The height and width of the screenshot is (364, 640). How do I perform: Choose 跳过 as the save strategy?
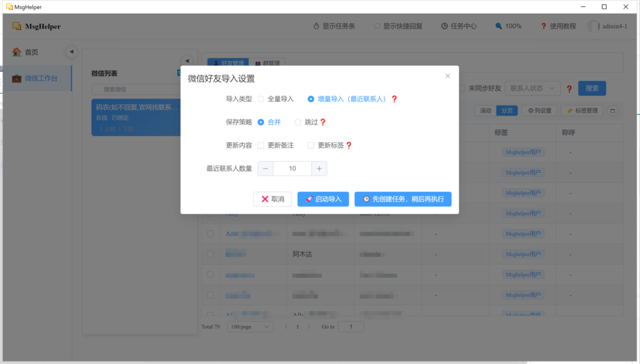(x=298, y=122)
